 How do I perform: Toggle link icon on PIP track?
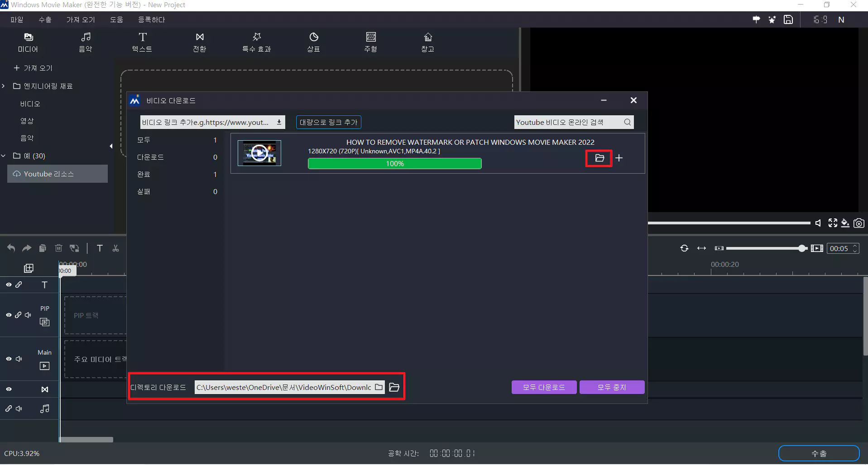click(18, 315)
